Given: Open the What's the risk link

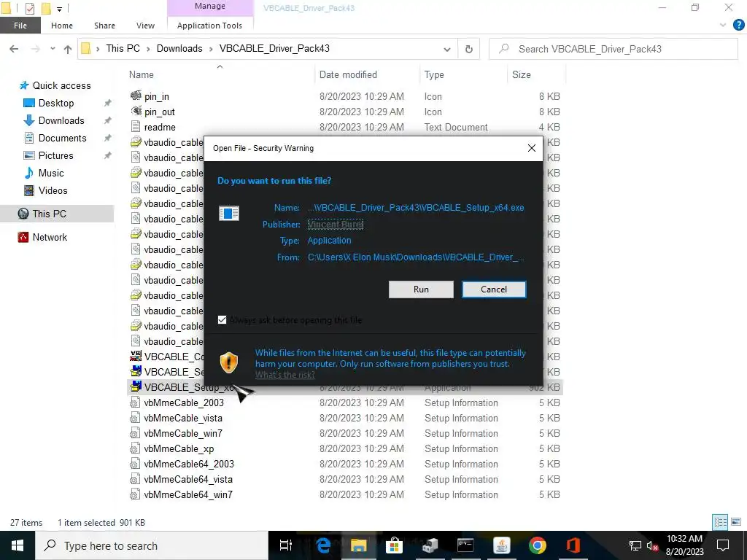Looking at the screenshot, I should click(285, 375).
